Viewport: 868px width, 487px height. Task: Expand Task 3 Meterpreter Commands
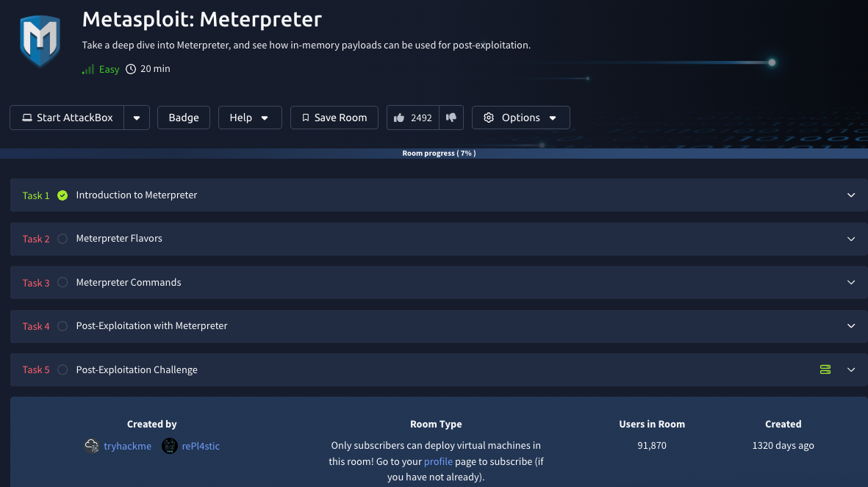[x=850, y=282]
